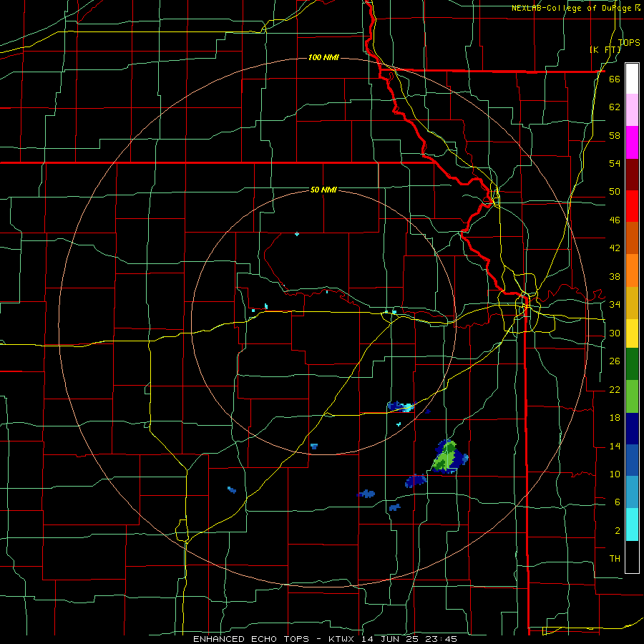Image resolution: width=644 pixels, height=644 pixels.
Task: Select the cyan swatch on the tops scale
Action: [632, 525]
